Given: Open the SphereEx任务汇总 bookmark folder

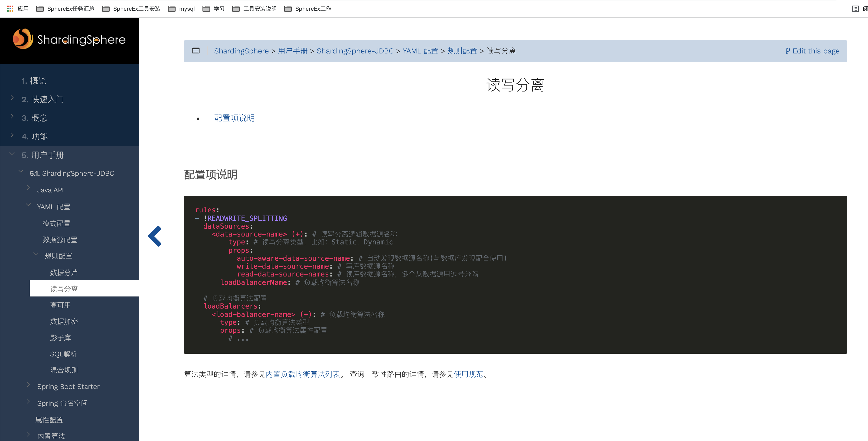Looking at the screenshot, I should coord(65,8).
